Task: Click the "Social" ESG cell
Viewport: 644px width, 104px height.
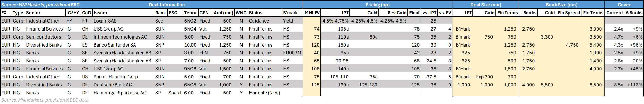Action: (x=175, y=93)
